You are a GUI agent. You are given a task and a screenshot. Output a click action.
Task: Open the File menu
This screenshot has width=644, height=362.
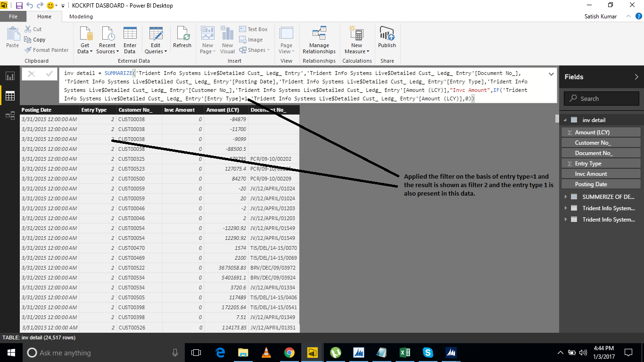point(13,16)
